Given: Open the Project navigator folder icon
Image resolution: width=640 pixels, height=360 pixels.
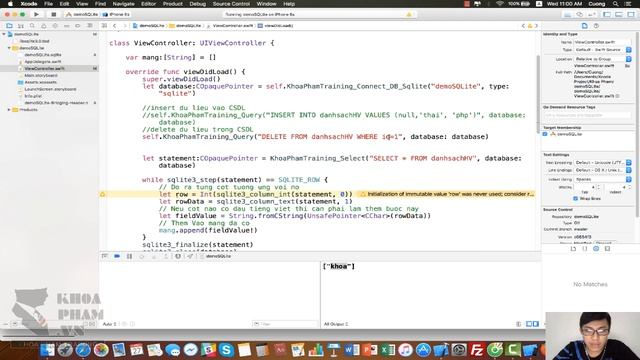Looking at the screenshot, I should [9, 26].
